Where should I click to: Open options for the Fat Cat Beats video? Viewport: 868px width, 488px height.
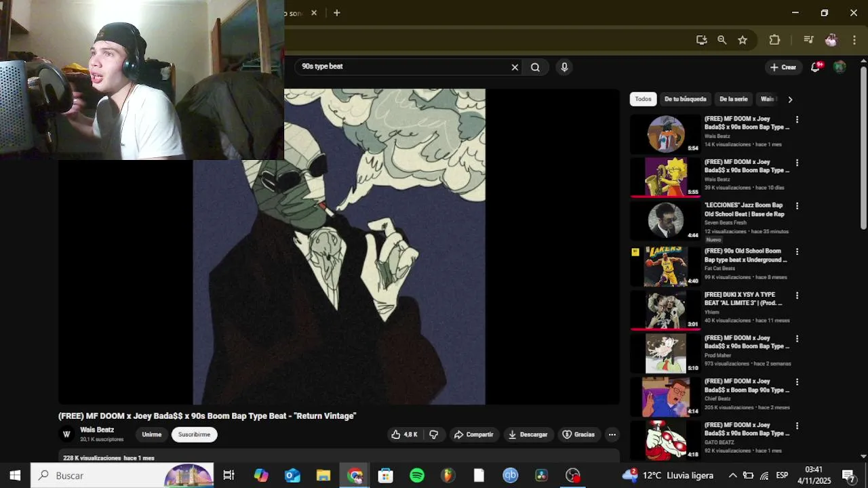pyautogui.click(x=797, y=251)
